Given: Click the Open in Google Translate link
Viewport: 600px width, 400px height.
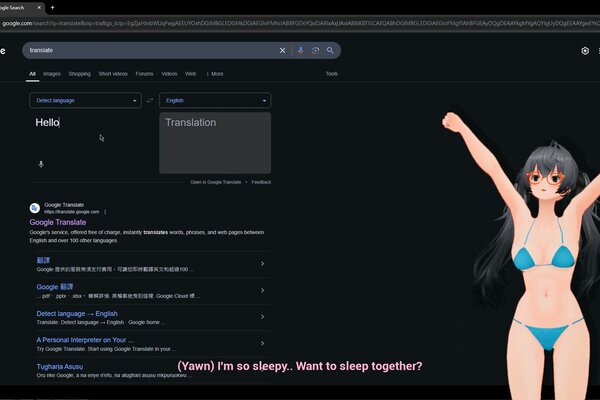Looking at the screenshot, I should pyautogui.click(x=216, y=182).
